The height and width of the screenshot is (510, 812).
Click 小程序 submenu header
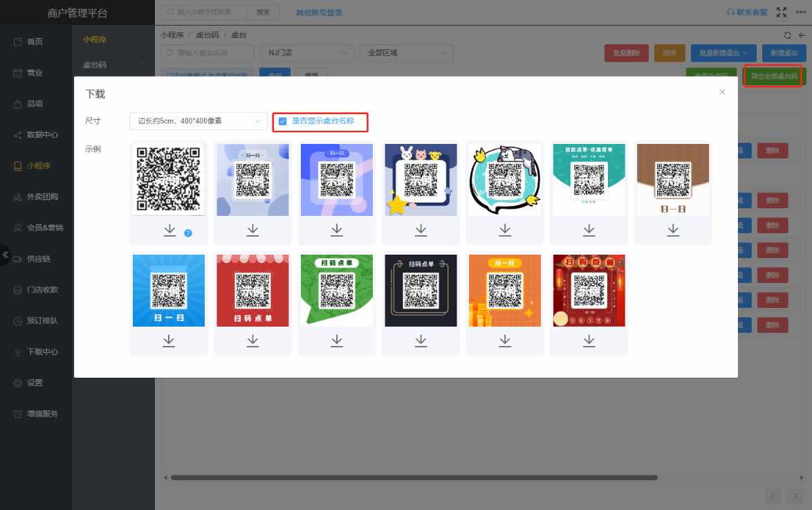pyautogui.click(x=95, y=39)
